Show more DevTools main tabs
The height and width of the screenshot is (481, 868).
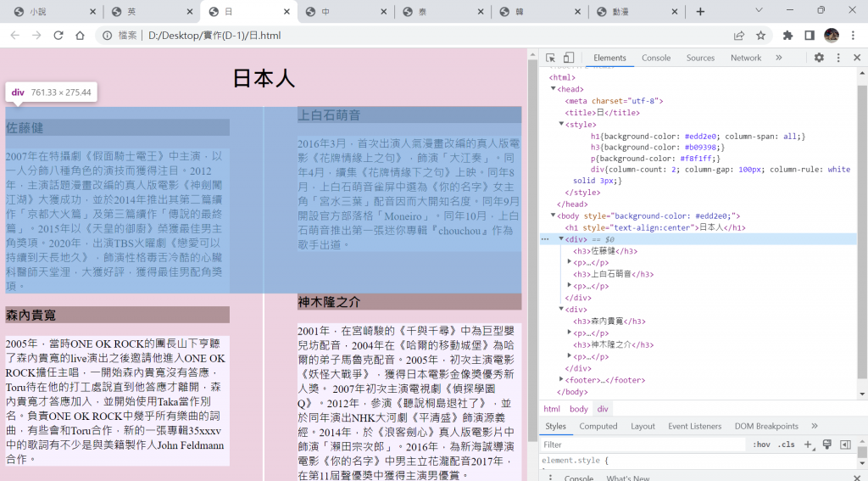pyautogui.click(x=779, y=58)
